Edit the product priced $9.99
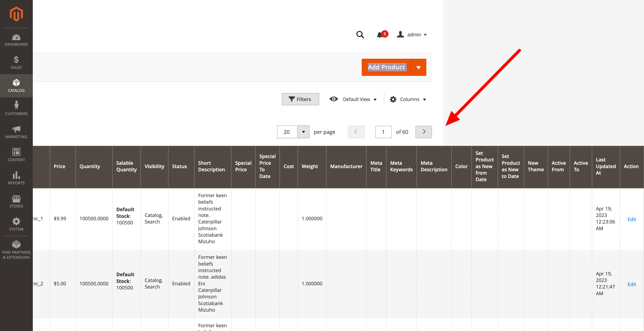This screenshot has width=644, height=331. [632, 219]
